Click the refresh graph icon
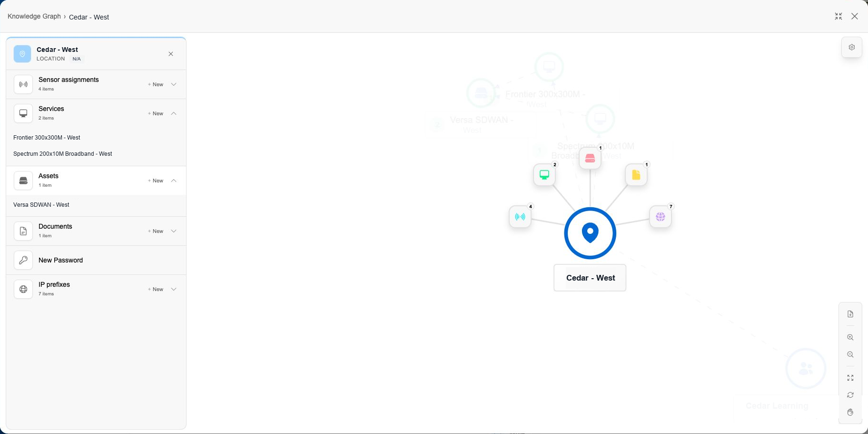The height and width of the screenshot is (434, 868). [850, 395]
